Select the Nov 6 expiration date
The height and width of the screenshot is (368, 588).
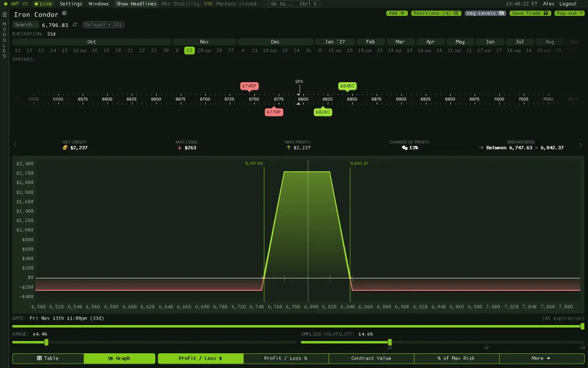coord(178,50)
